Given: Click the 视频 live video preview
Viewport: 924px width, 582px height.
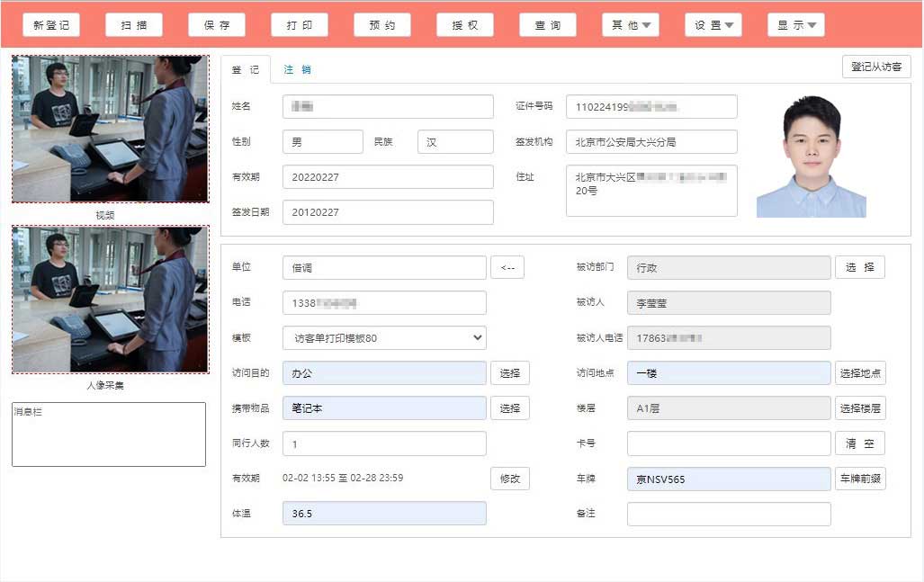Looking at the screenshot, I should [x=110, y=130].
